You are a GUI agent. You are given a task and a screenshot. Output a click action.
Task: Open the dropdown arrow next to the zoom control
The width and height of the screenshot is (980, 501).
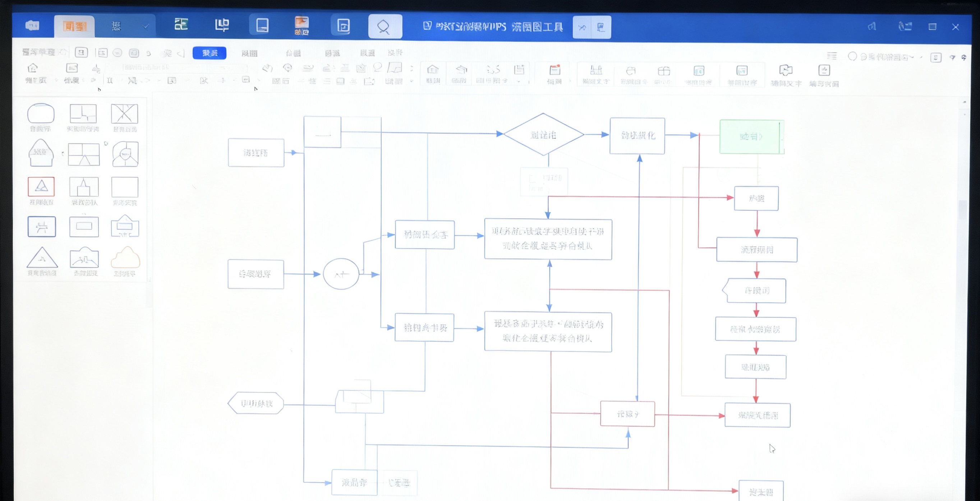click(921, 58)
